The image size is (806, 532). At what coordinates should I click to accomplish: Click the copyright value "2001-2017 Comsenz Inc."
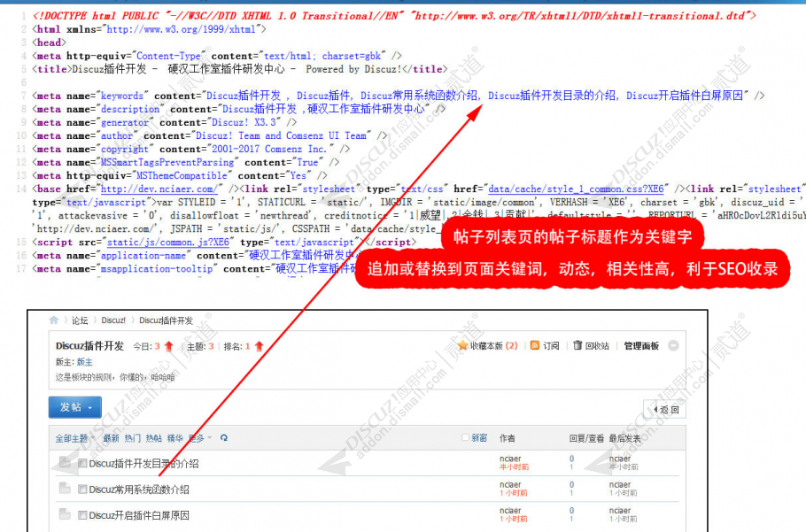270,149
